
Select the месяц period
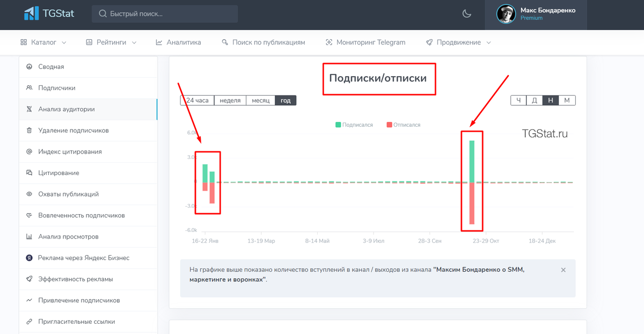pos(261,100)
